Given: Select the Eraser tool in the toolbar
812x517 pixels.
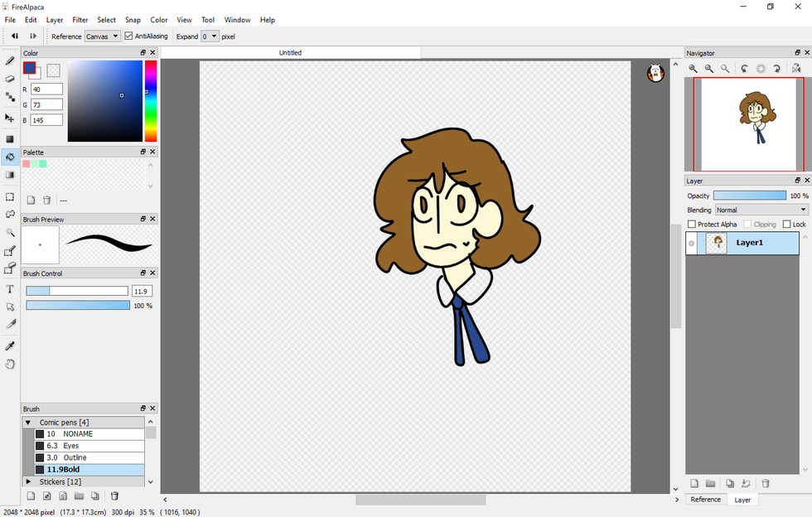Looking at the screenshot, I should pyautogui.click(x=10, y=79).
